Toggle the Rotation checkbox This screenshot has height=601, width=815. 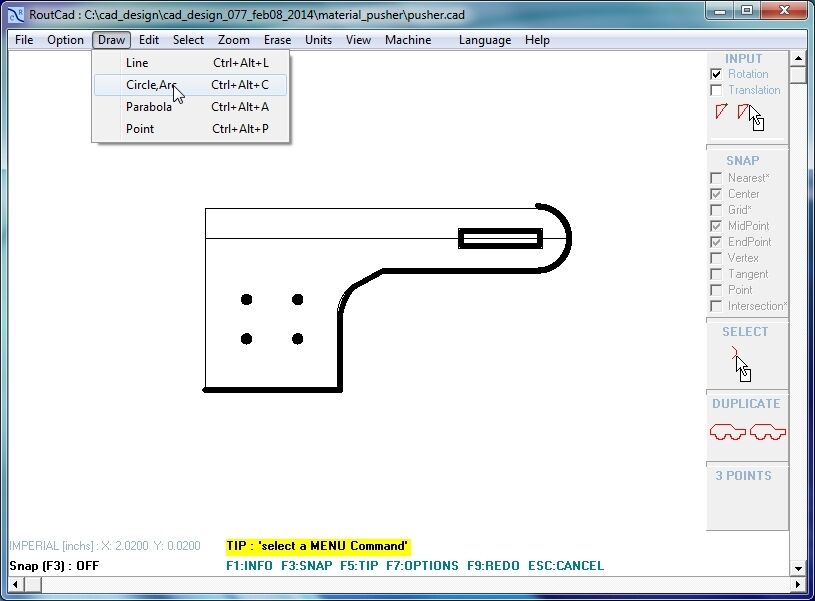pos(716,74)
